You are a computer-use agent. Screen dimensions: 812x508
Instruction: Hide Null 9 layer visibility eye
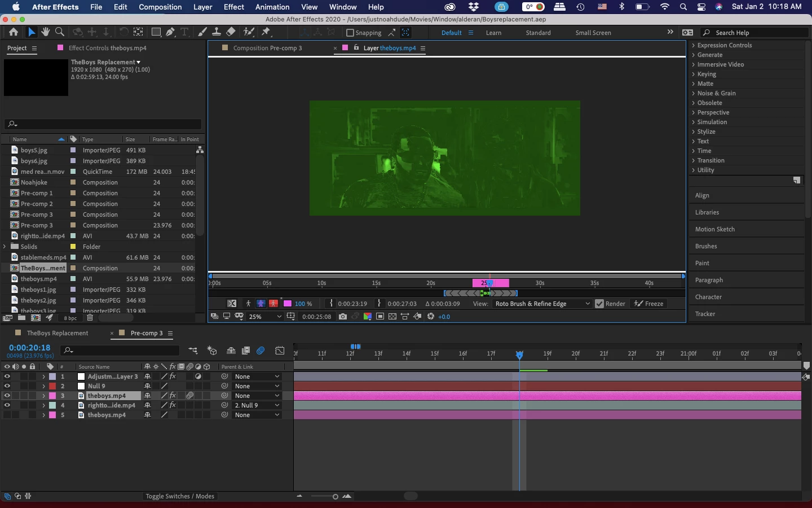coord(7,386)
